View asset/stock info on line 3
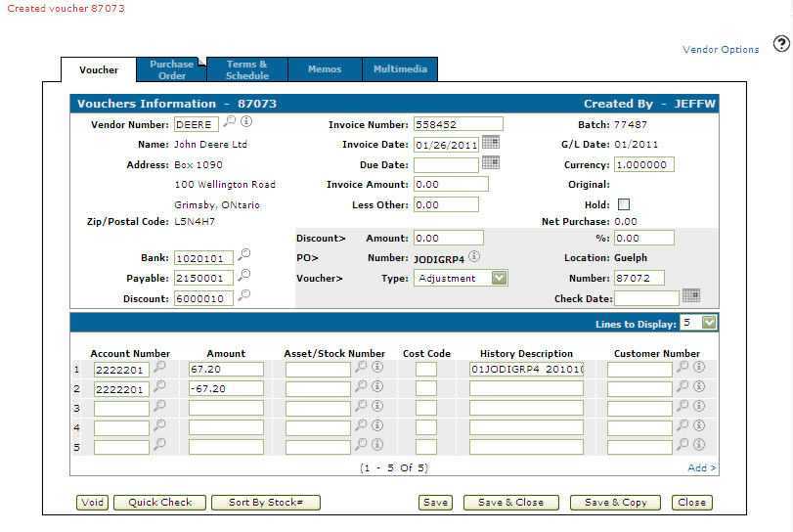The height and width of the screenshot is (532, 793). pyautogui.click(x=377, y=406)
